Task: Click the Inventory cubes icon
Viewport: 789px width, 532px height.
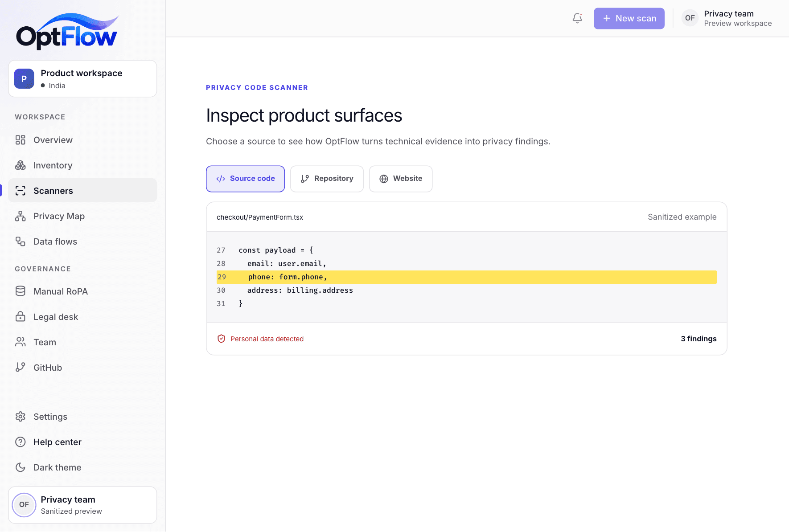Action: pos(21,165)
